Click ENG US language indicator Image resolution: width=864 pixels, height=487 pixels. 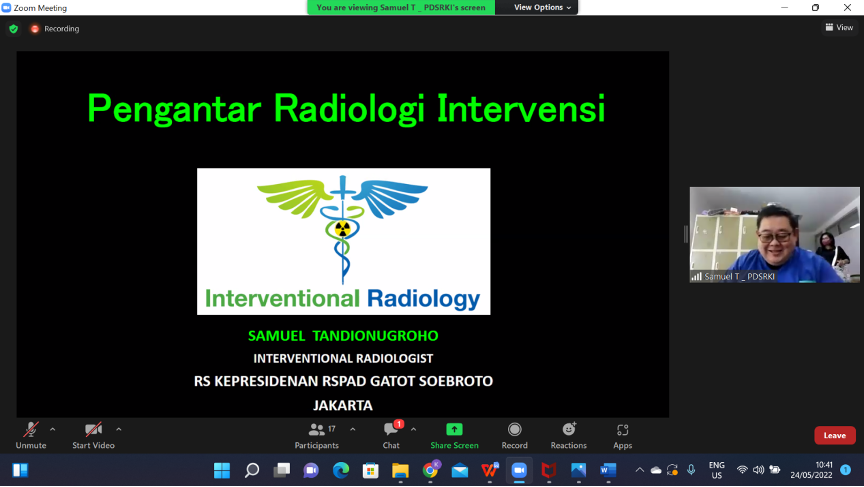tap(717, 470)
